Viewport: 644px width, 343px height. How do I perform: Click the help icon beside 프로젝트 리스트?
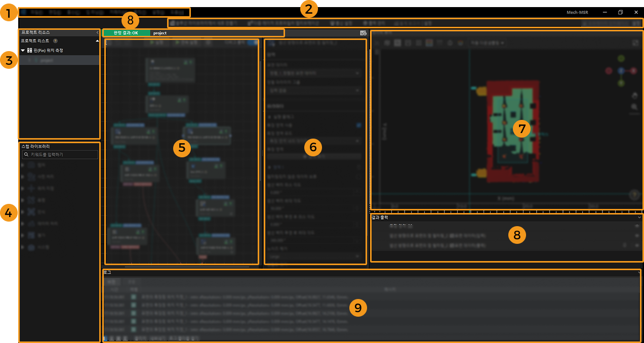(x=55, y=41)
